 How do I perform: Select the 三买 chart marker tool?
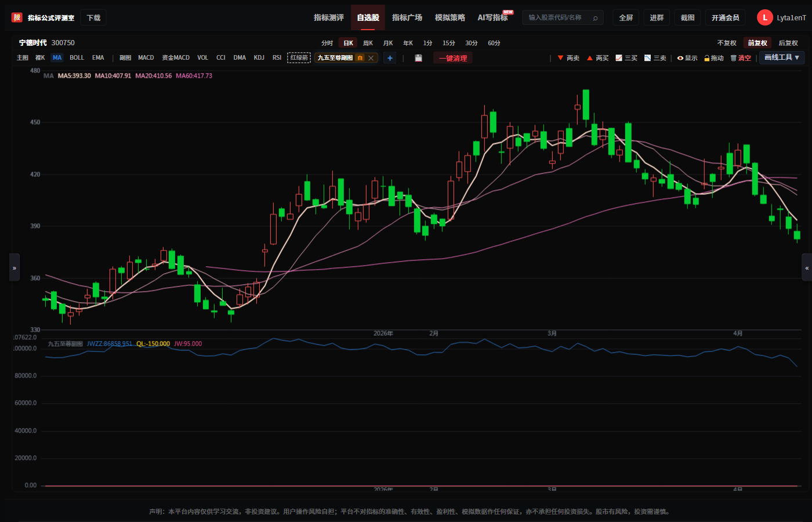pos(626,58)
